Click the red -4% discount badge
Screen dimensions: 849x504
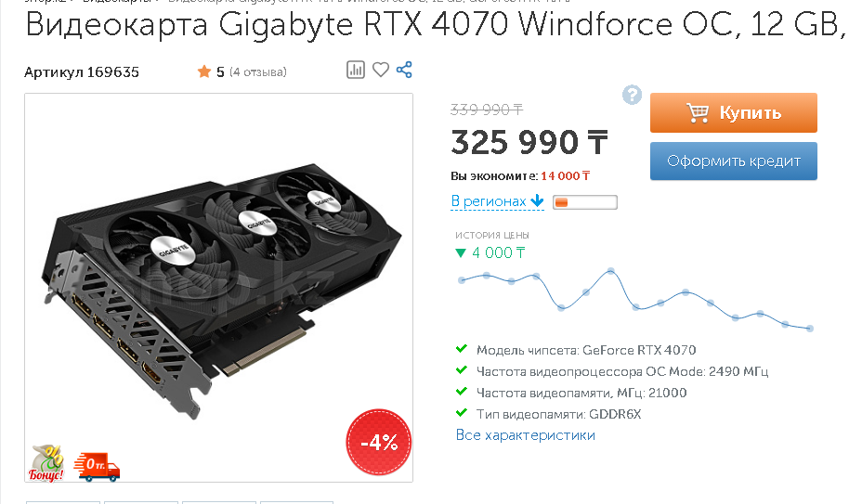click(379, 442)
